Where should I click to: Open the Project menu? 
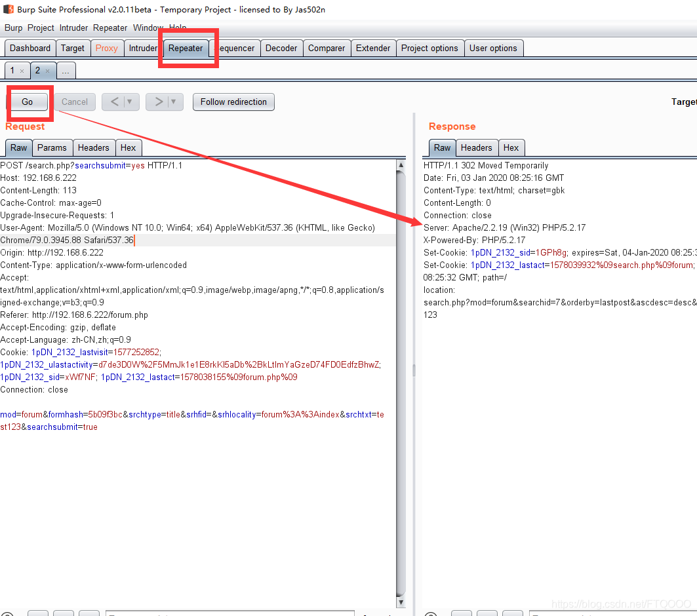41,28
